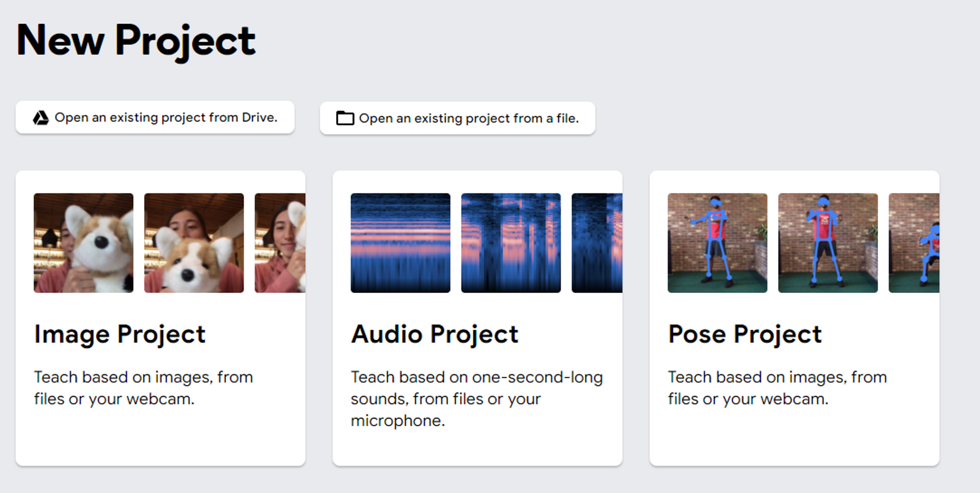The width and height of the screenshot is (980, 493).
Task: Select the Pose Project title
Action: click(x=745, y=335)
